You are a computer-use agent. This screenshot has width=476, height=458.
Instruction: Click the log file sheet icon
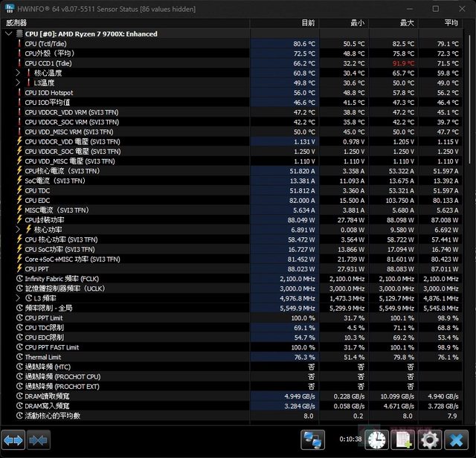click(x=404, y=439)
